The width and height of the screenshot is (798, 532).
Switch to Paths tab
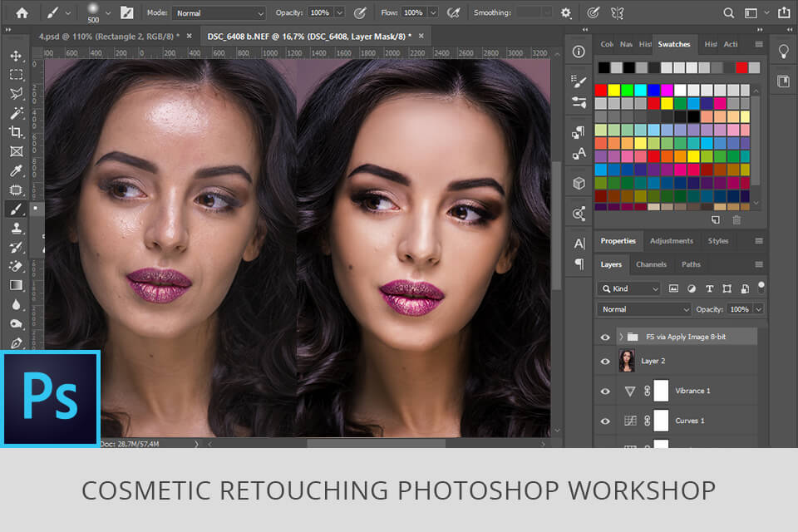tap(691, 264)
